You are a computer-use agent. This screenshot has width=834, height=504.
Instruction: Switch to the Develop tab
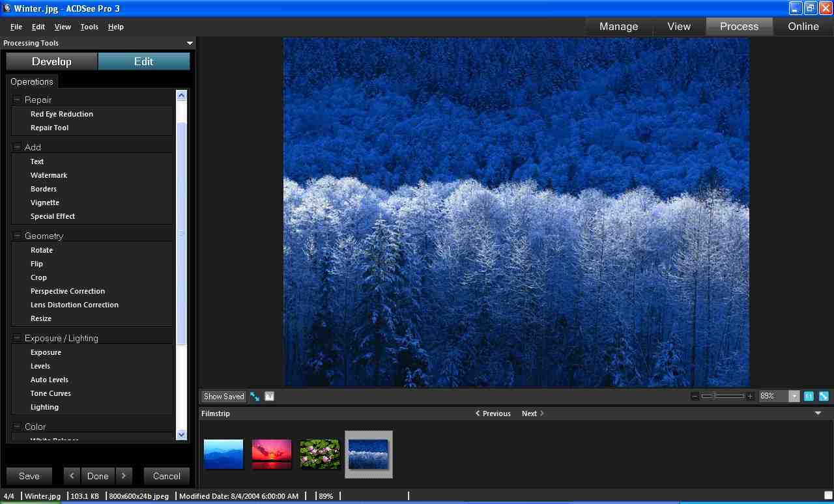coord(51,61)
